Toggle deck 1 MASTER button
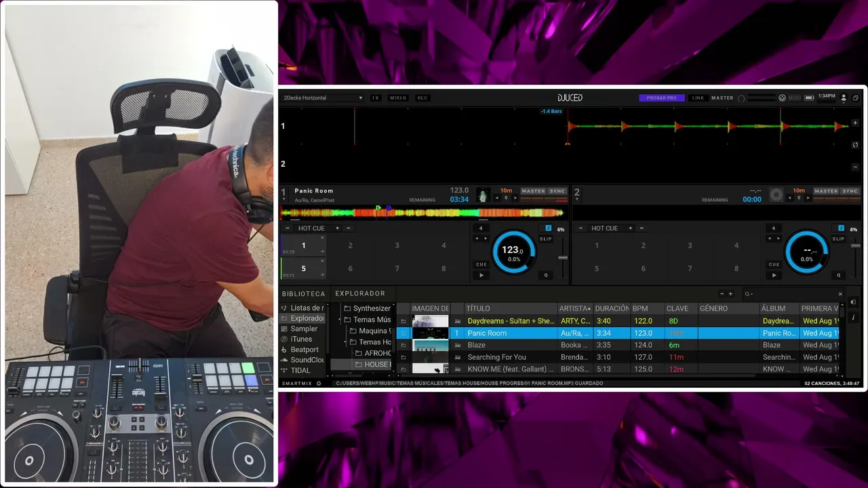 tap(533, 191)
